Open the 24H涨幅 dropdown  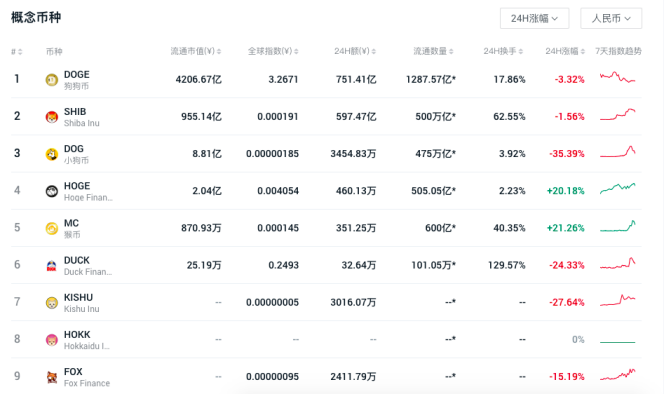(x=534, y=18)
